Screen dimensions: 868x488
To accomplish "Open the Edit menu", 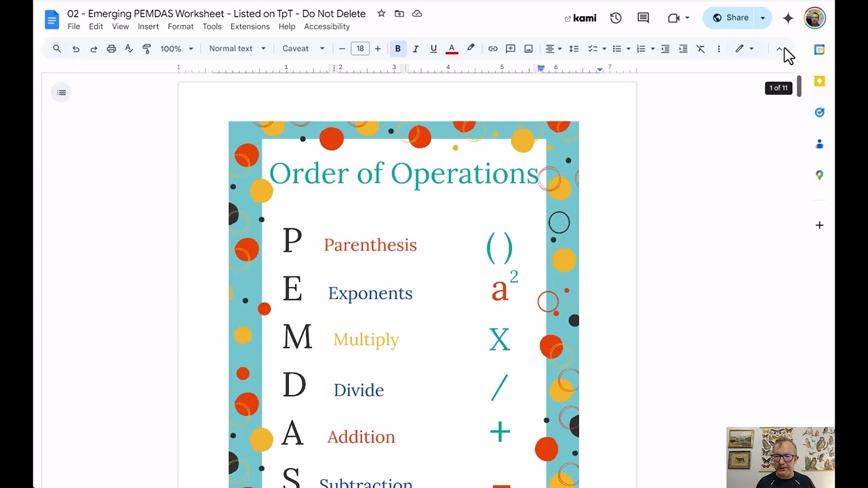I will click(96, 26).
